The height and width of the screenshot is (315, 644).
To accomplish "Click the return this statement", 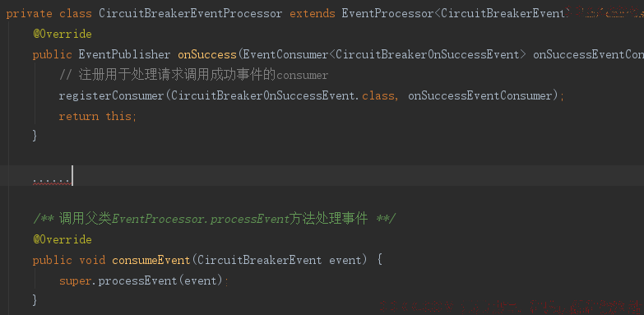I will (x=98, y=116).
